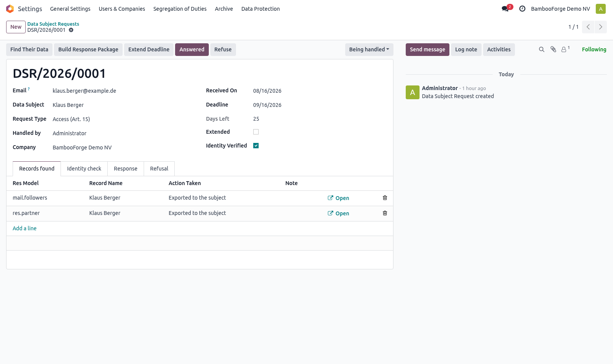Image resolution: width=613 pixels, height=364 pixels.
Task: Open the clock activities icon in top bar
Action: [522, 9]
